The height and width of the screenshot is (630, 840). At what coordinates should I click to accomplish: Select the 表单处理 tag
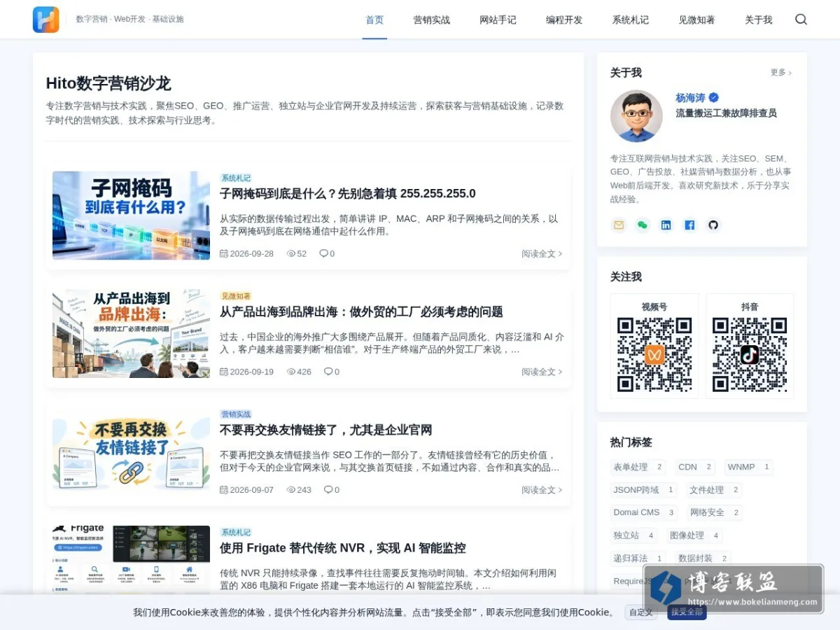pyautogui.click(x=638, y=467)
